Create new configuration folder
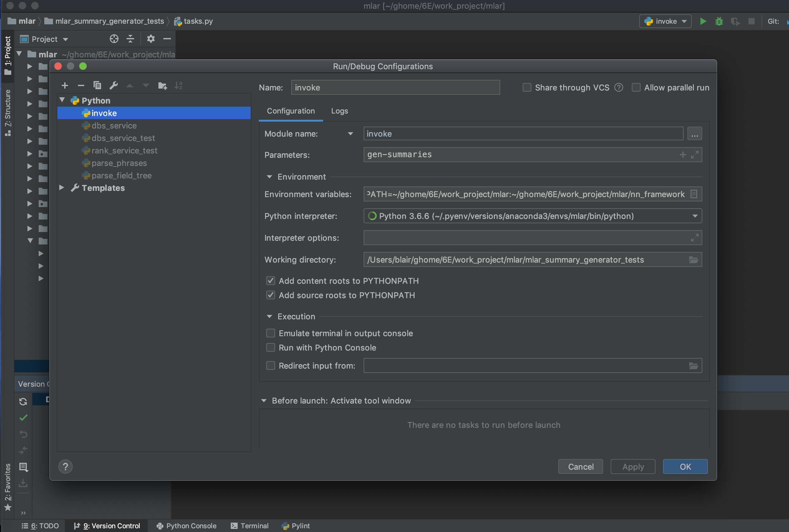This screenshot has height=532, width=789. [162, 85]
